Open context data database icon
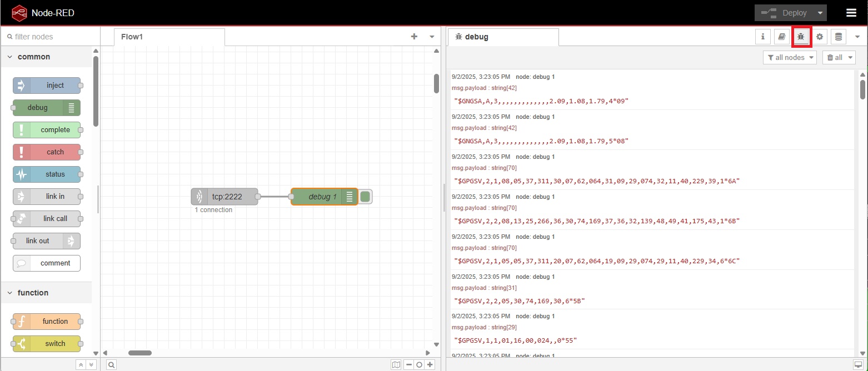 pyautogui.click(x=839, y=37)
